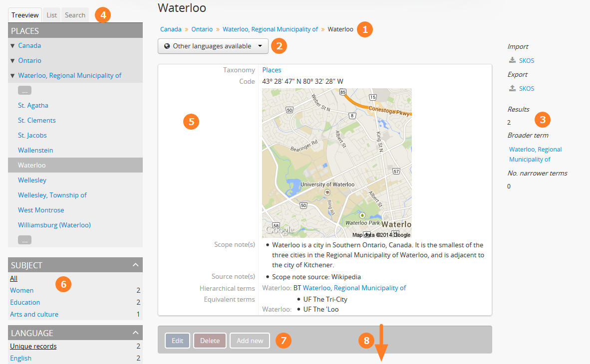590x364 pixels.
Task: Collapse the Subject facet chevron
Action: tap(135, 265)
